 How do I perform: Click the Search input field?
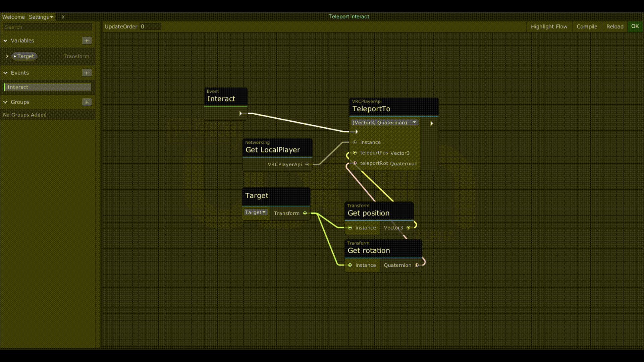(48, 27)
